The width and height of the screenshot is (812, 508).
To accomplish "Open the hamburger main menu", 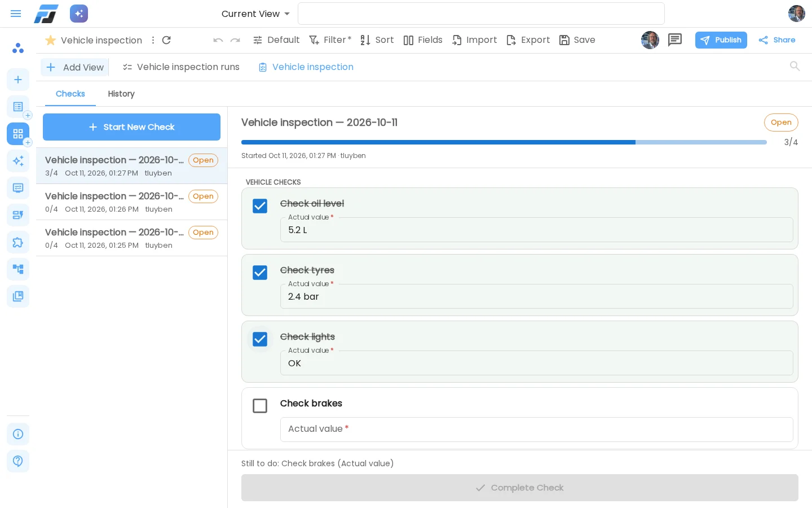I will pyautogui.click(x=16, y=14).
